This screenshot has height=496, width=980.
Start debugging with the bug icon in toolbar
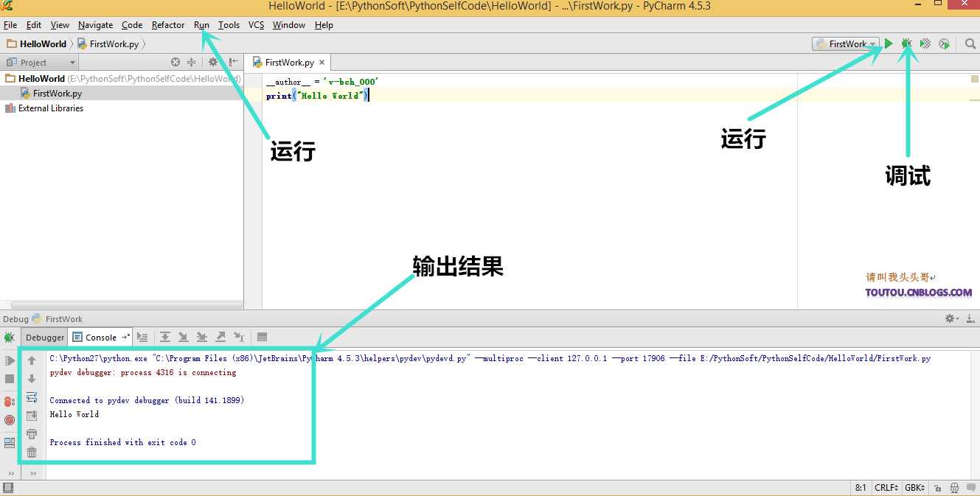(907, 44)
